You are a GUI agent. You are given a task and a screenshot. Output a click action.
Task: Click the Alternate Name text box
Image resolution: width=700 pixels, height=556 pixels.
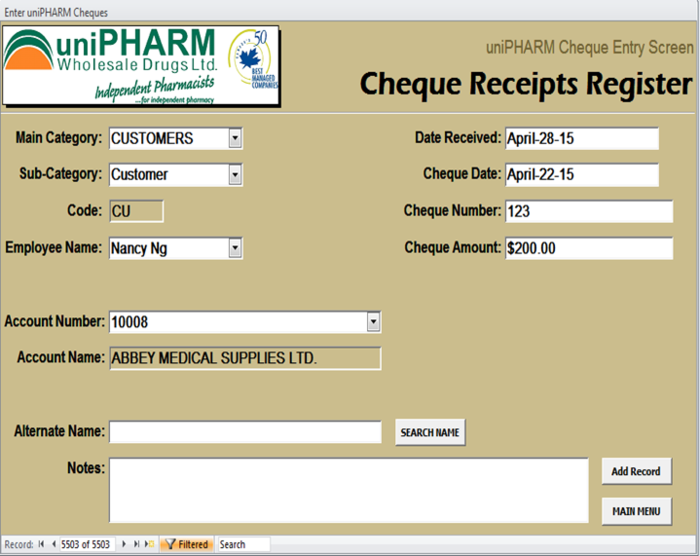[x=246, y=432]
